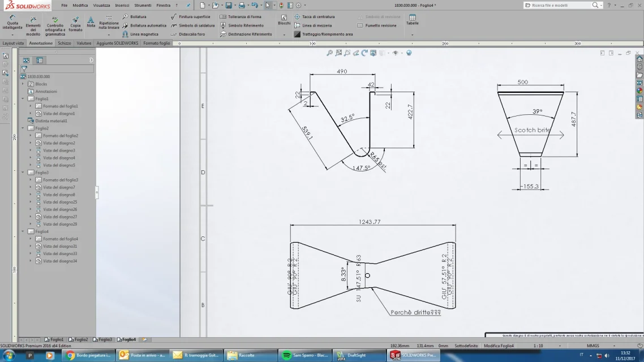
Task: Choose Ripetizione nota lineare tool
Action: pos(109,23)
